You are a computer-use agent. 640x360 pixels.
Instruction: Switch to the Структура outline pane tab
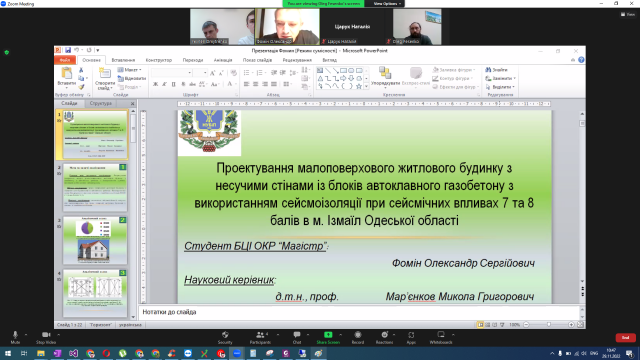pyautogui.click(x=100, y=103)
